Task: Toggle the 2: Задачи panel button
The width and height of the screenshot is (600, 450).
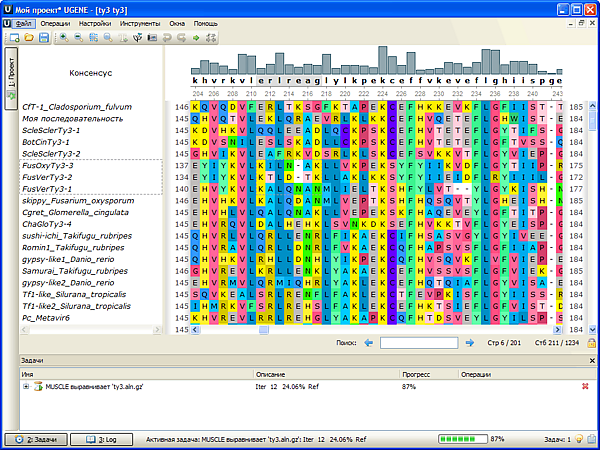Action: [38, 439]
